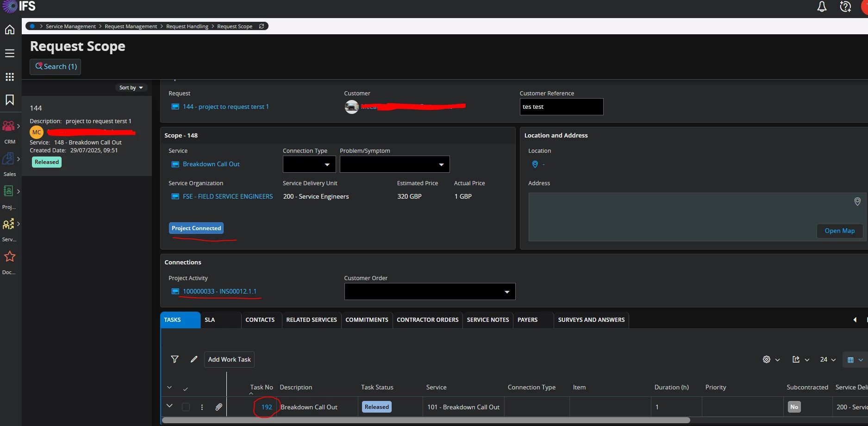Viewport: 868px width, 426px height.
Task: Open the Sales module icon
Action: tap(8, 159)
